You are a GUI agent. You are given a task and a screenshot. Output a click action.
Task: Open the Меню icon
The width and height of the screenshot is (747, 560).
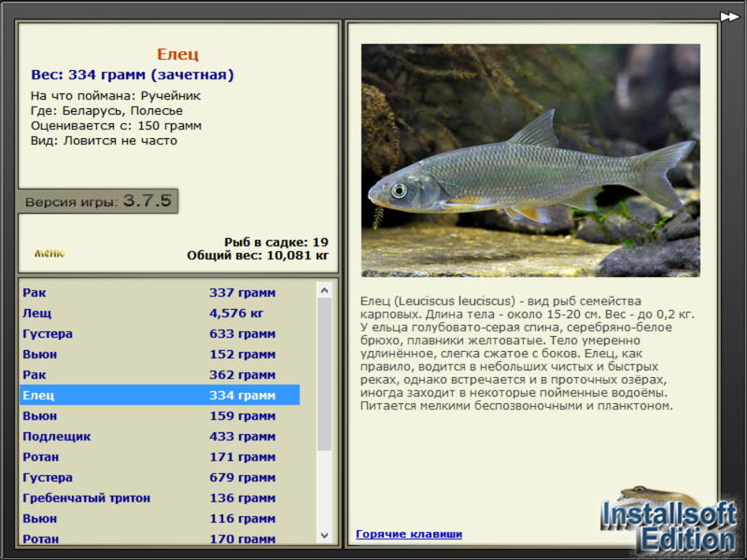[x=49, y=253]
